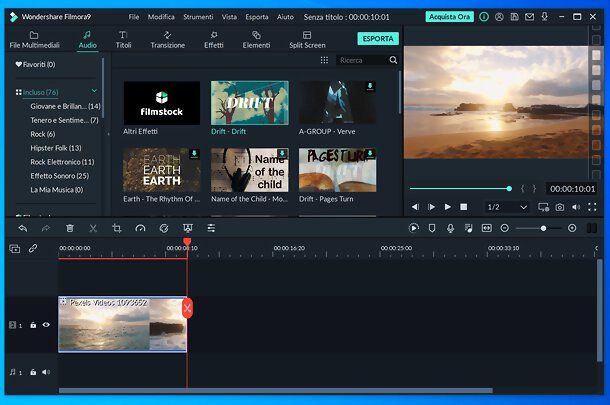Switch to the Effetti tab
The height and width of the screenshot is (405, 610).
(x=214, y=40)
